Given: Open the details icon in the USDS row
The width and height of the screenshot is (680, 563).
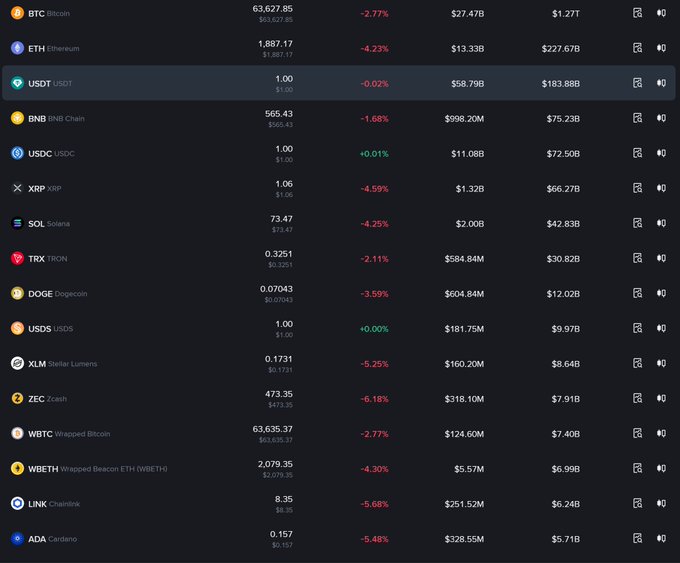Looking at the screenshot, I should point(637,328).
